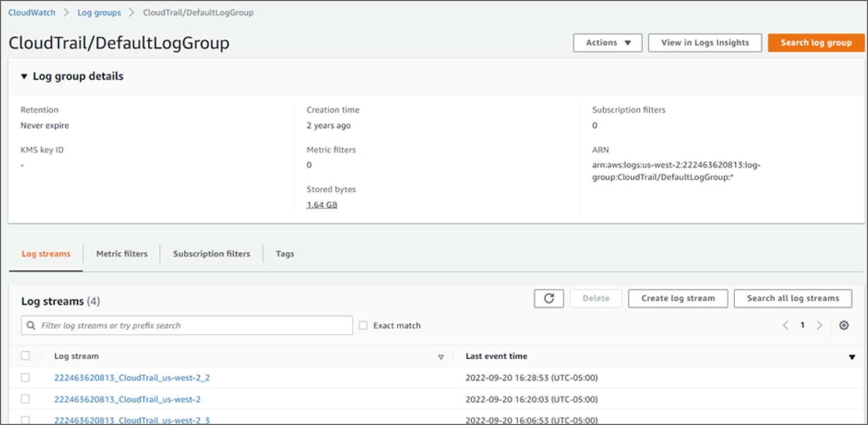Collapse the Log group details section
868x425 pixels.
24,76
